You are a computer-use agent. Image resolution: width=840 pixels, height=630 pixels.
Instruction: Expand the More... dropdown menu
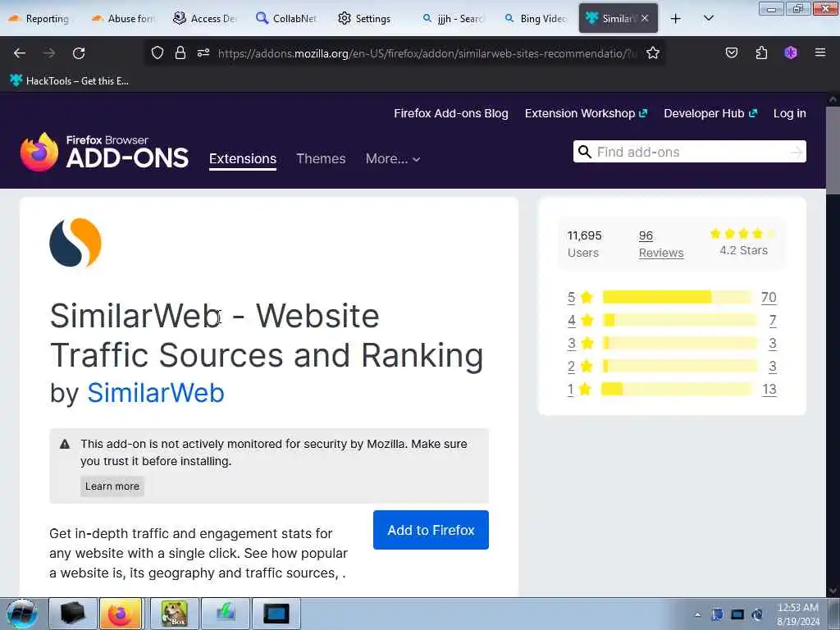coord(393,158)
